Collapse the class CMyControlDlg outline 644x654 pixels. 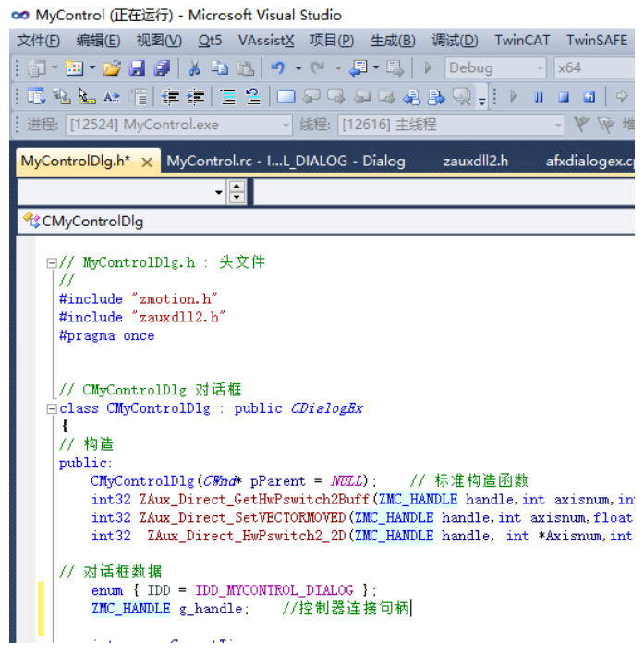coord(52,408)
